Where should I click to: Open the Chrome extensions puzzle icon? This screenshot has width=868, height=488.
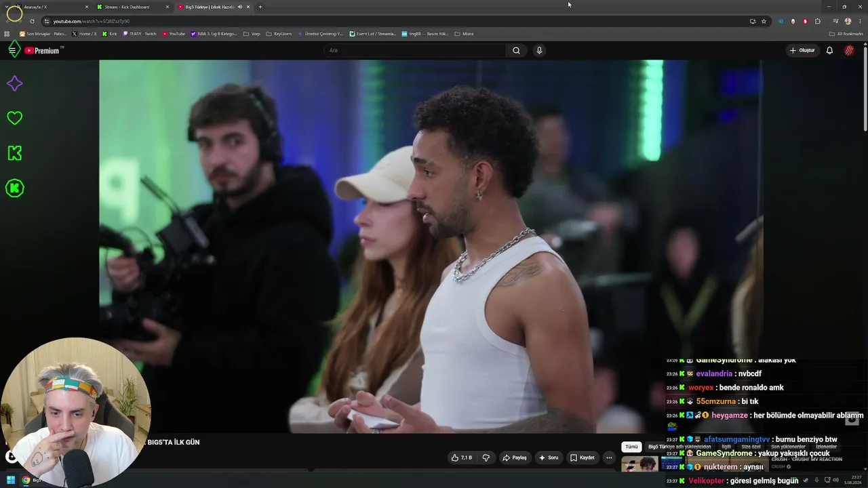tap(818, 21)
